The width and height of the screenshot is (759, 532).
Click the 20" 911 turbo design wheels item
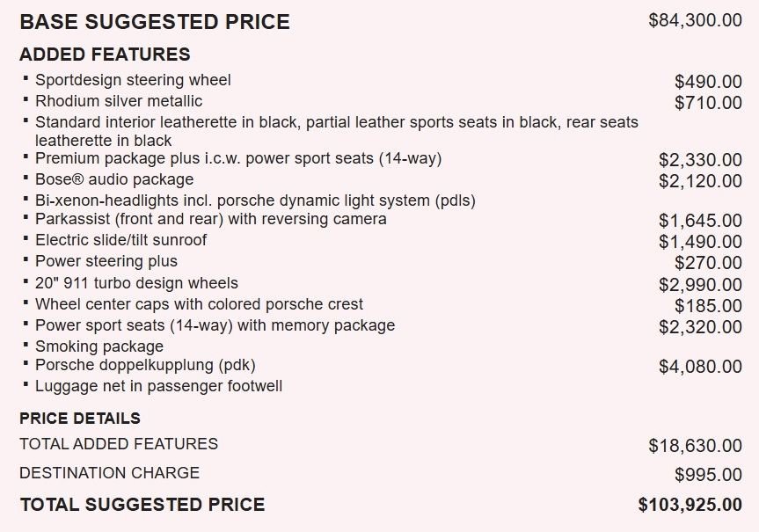tap(136, 283)
